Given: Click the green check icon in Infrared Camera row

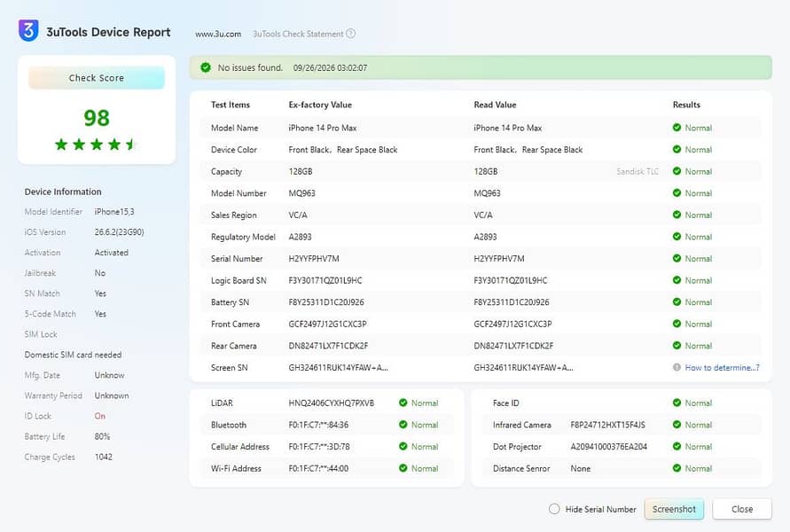Looking at the screenshot, I should coord(677,425).
